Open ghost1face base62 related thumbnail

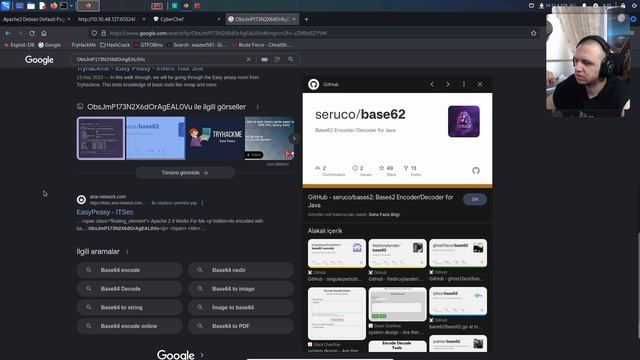coord(458,253)
